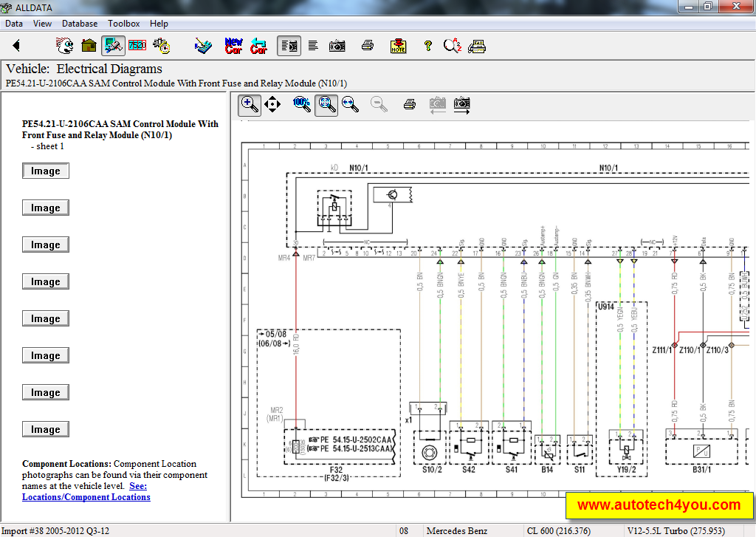Click the previous Car arrow icon
This screenshot has height=537, width=756.
[259, 46]
